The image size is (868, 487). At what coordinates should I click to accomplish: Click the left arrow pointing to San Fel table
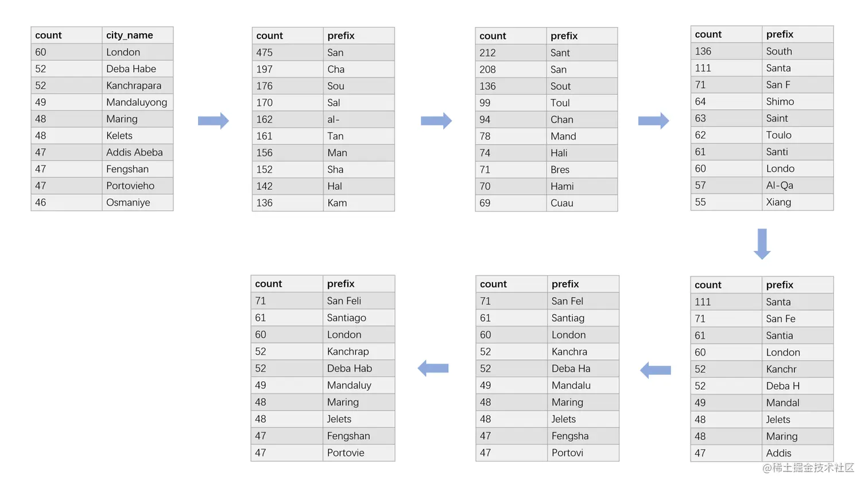(656, 370)
